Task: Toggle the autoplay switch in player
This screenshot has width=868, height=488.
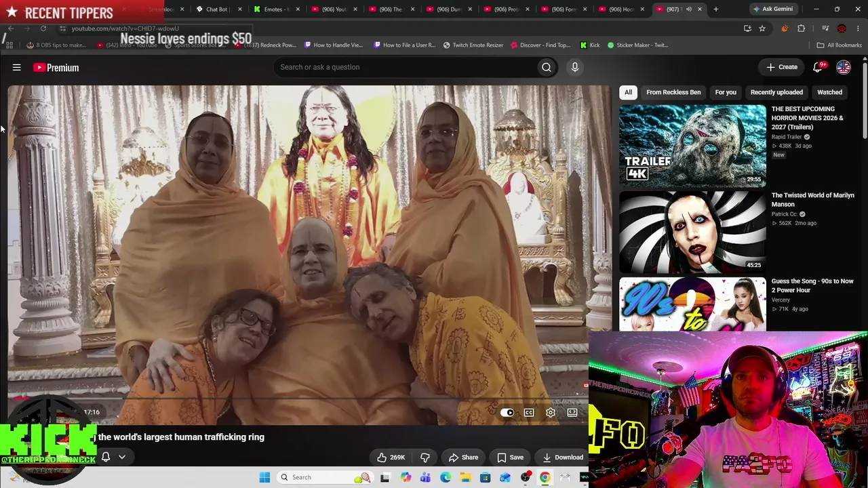Action: (507, 413)
